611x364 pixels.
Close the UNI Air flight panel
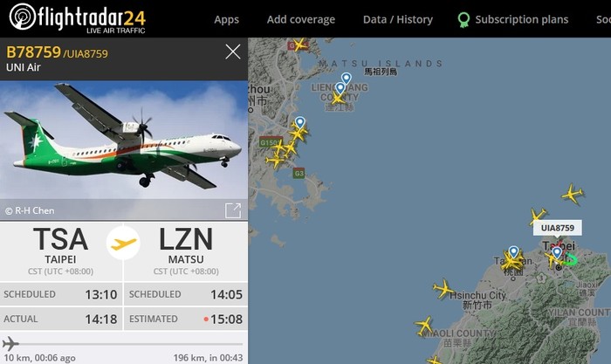(233, 52)
